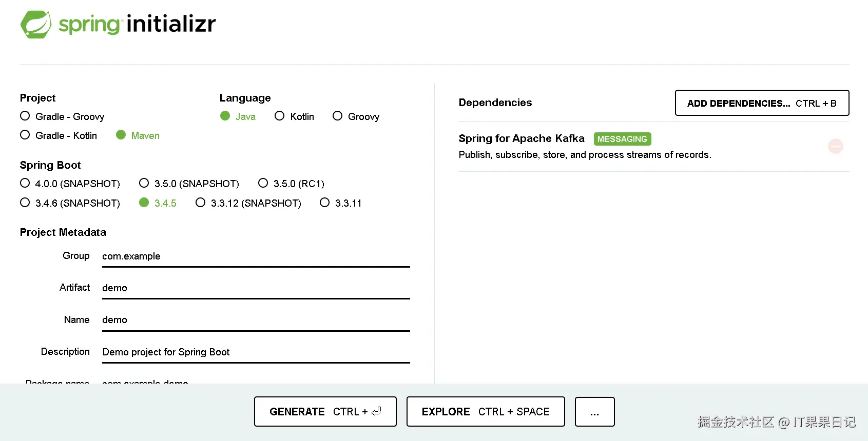
Task: Open the ADD DEPENDENCIES dialog
Action: [x=762, y=103]
